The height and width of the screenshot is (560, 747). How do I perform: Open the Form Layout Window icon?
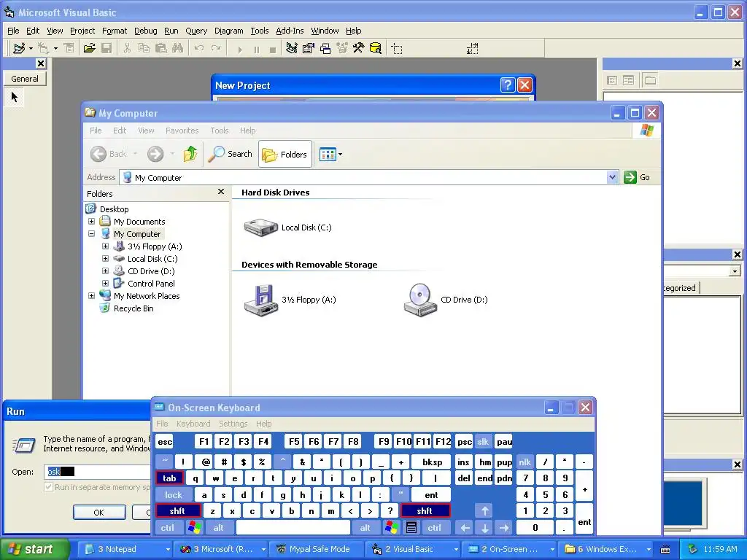[325, 48]
